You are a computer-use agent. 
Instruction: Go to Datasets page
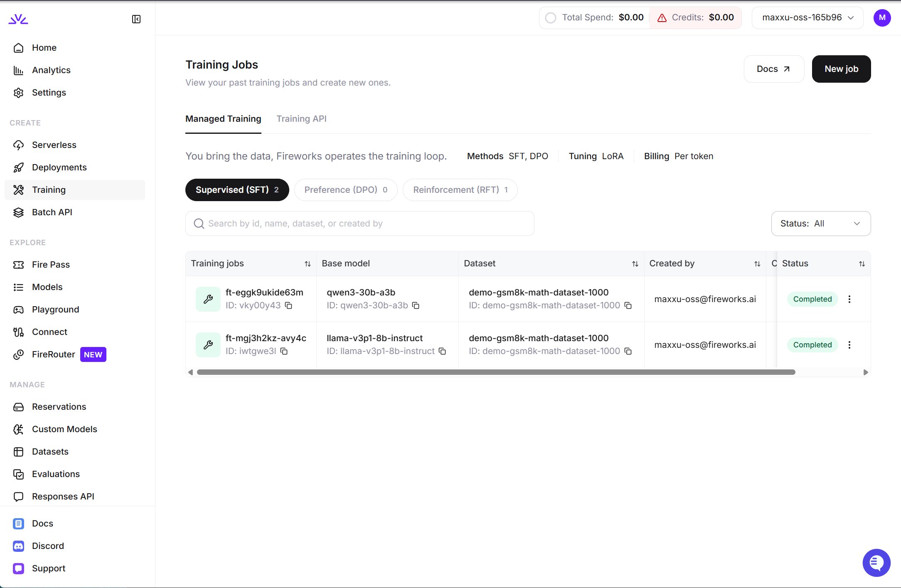coord(75,452)
